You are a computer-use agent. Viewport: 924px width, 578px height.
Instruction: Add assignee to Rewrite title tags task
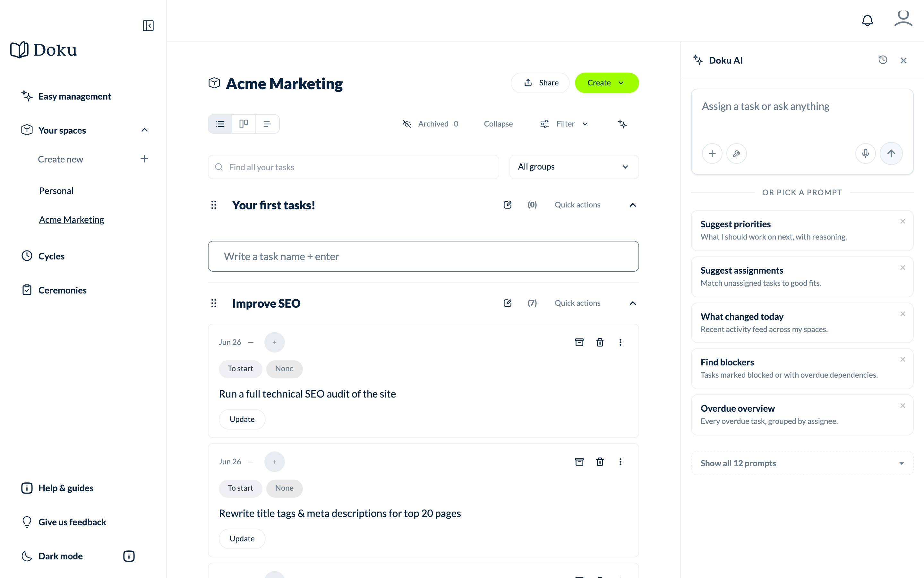coord(275,462)
